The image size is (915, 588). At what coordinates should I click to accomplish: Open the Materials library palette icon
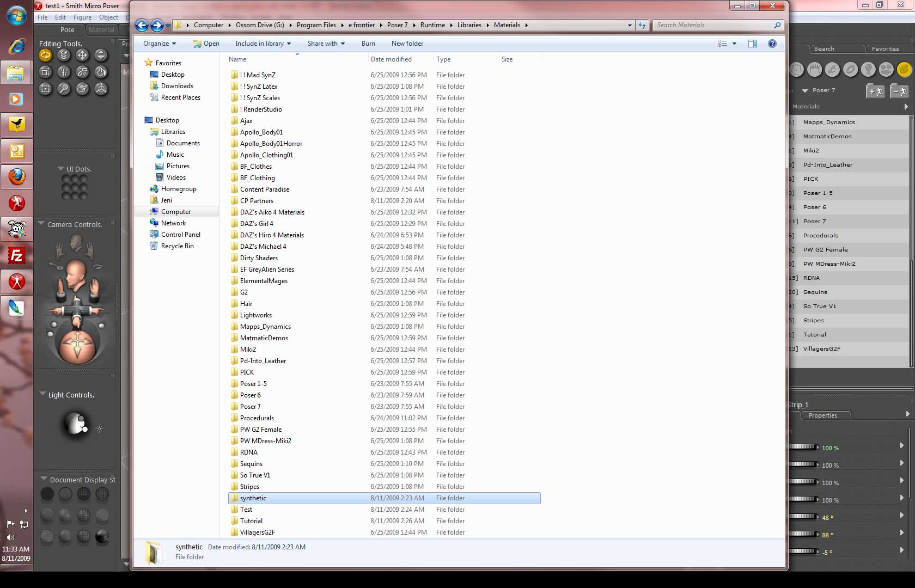point(904,70)
